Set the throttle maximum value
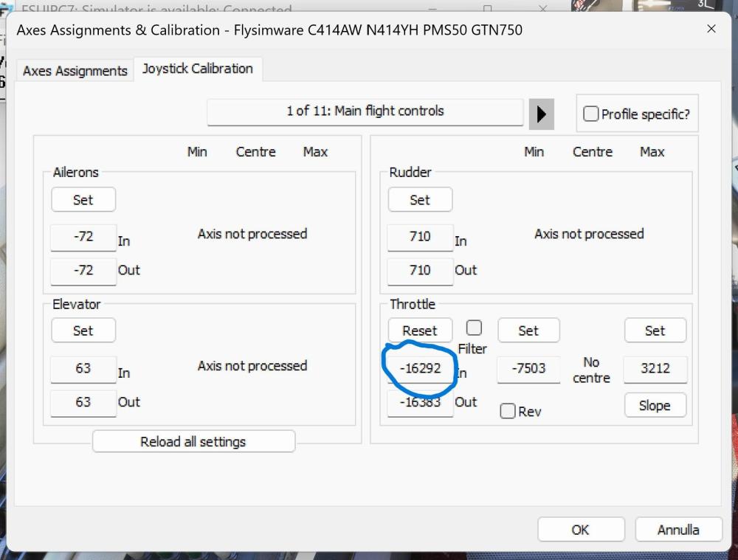The height and width of the screenshot is (560, 738). click(655, 331)
